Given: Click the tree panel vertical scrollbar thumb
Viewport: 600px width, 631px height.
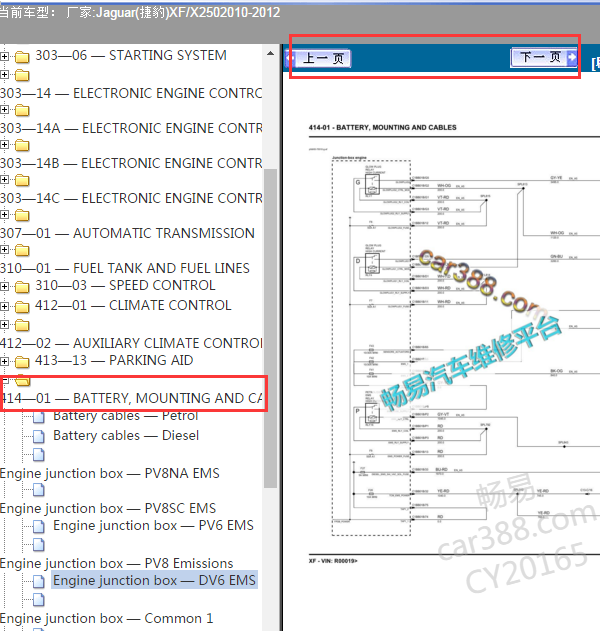Looking at the screenshot, I should (270, 328).
